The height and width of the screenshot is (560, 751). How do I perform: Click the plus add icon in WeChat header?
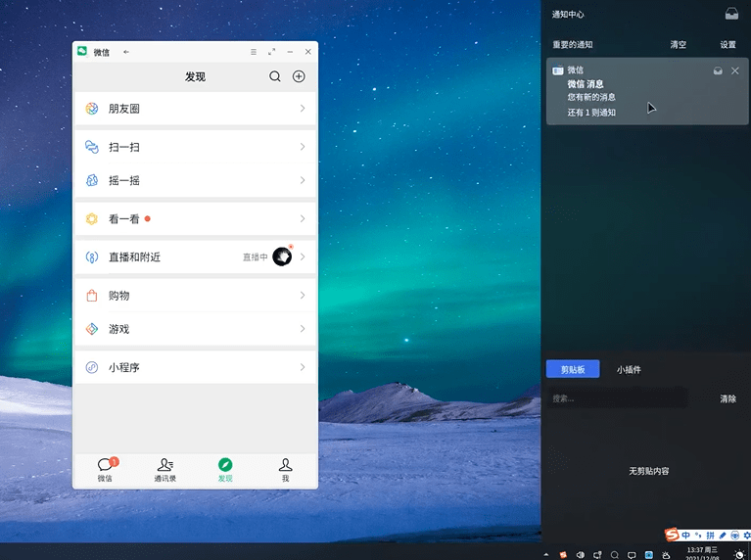pos(299,76)
